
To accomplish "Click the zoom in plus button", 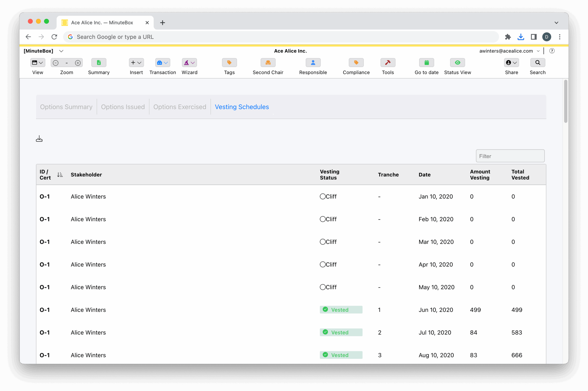I will coord(78,63).
